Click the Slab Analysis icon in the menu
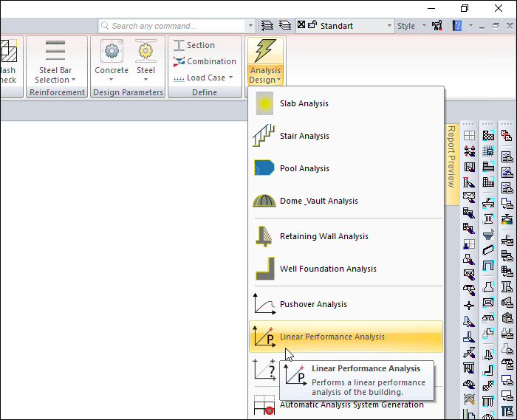This screenshot has height=420, width=517. click(264, 103)
